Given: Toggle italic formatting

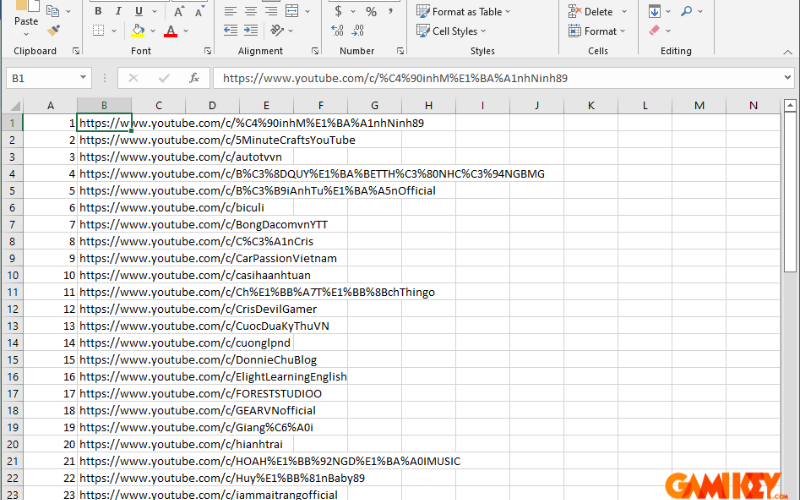Looking at the screenshot, I should tap(116, 12).
